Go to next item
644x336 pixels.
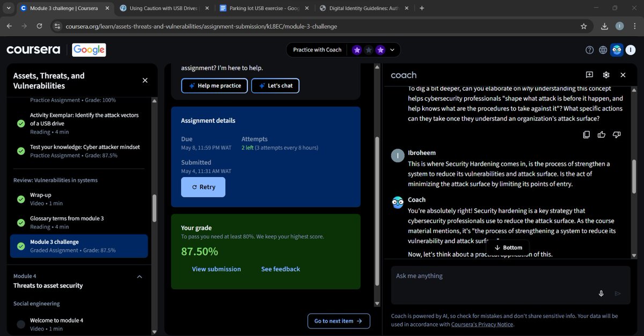tap(339, 321)
